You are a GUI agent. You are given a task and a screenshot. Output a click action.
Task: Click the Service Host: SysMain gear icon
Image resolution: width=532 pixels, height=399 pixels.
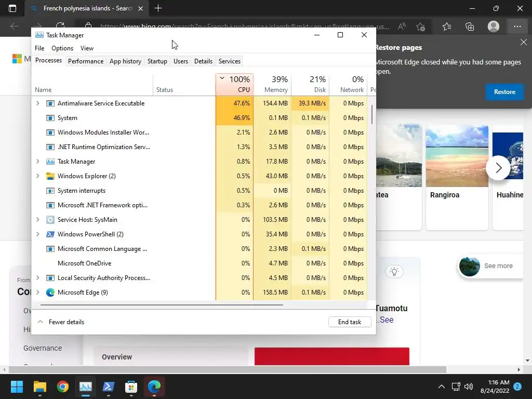50,220
